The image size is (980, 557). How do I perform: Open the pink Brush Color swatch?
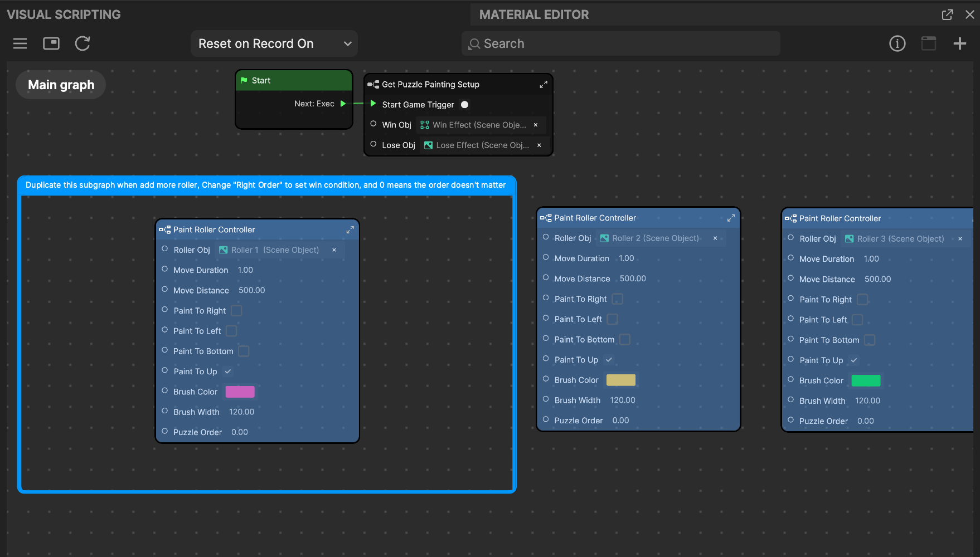click(240, 392)
